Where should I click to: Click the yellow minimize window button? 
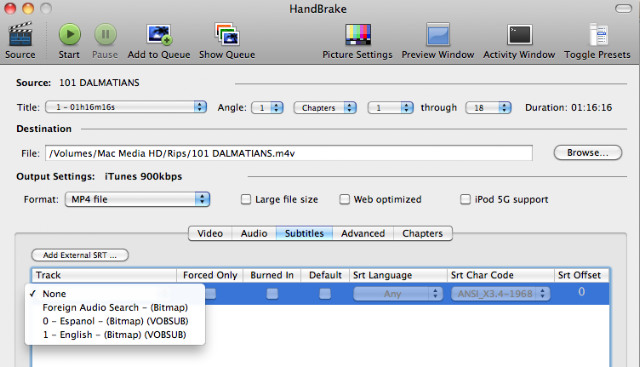tap(28, 8)
